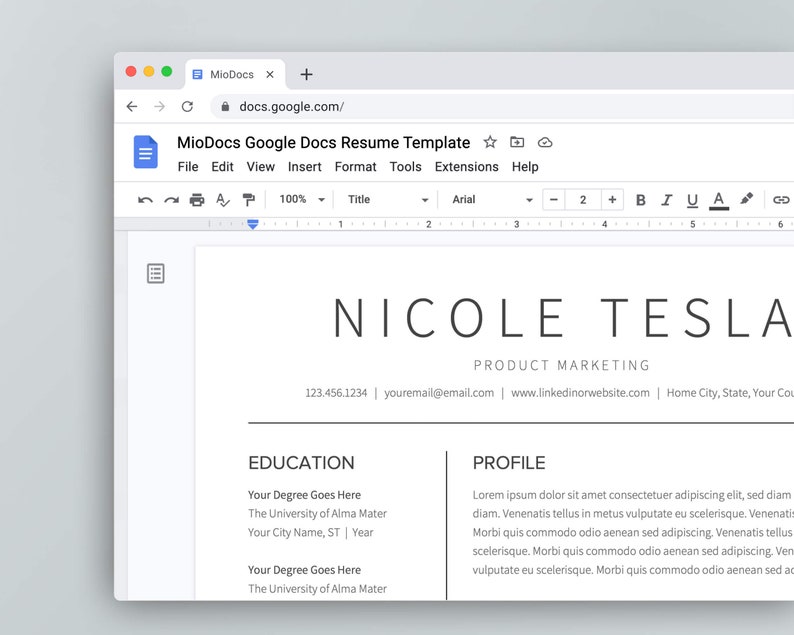Screen dimensions: 794x635
Task: Increase font size with plus button
Action: coord(612,200)
